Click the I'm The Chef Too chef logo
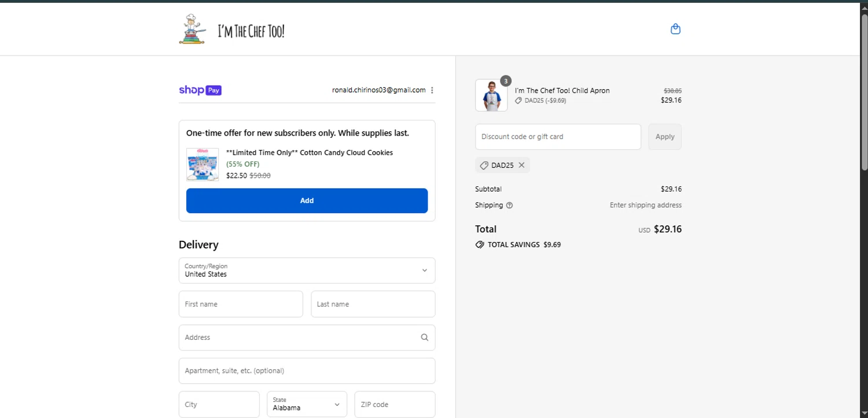The image size is (868, 418). [x=193, y=29]
